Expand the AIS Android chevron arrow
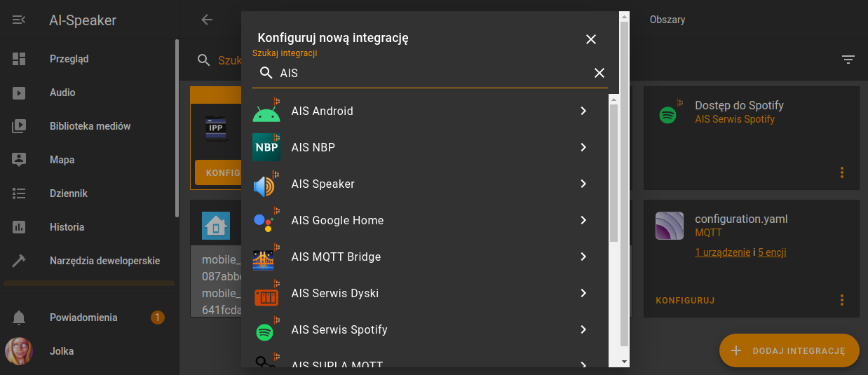Image resolution: width=868 pixels, height=375 pixels. [583, 111]
